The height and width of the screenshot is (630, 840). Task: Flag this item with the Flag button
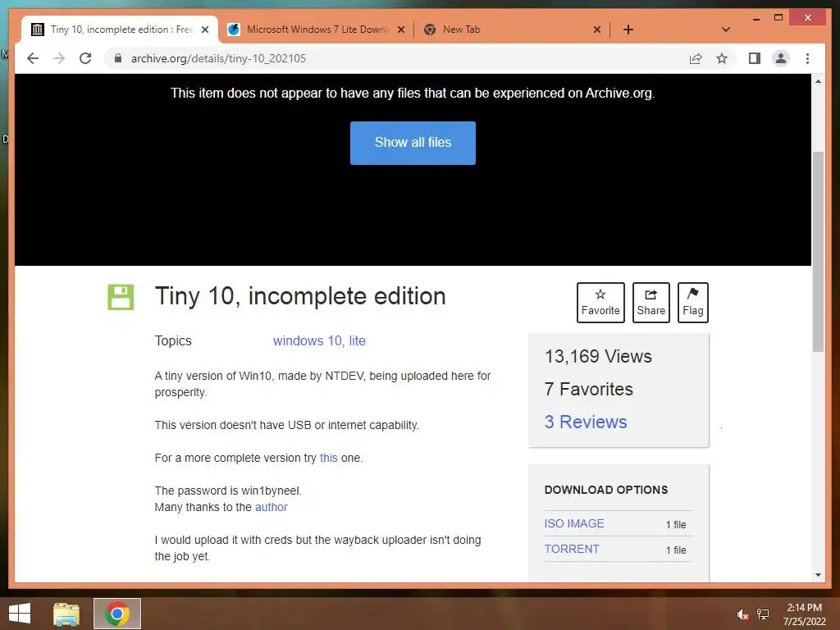(692, 303)
